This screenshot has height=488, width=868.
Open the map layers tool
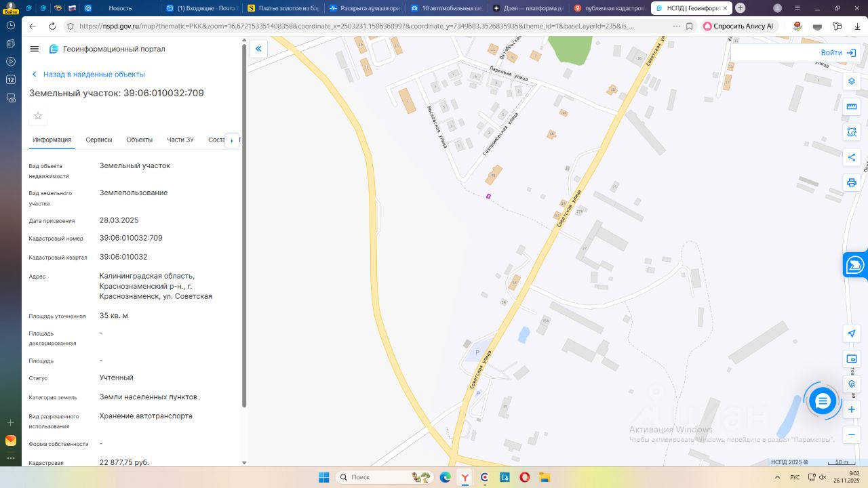852,81
